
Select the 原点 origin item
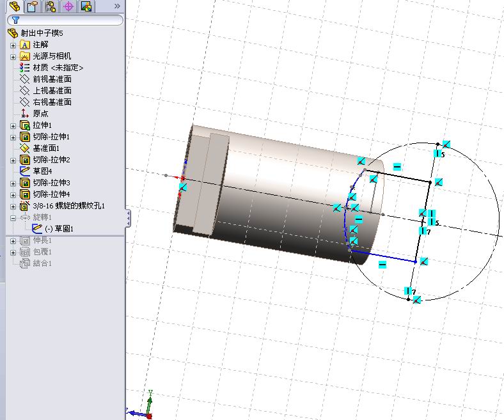(40, 113)
